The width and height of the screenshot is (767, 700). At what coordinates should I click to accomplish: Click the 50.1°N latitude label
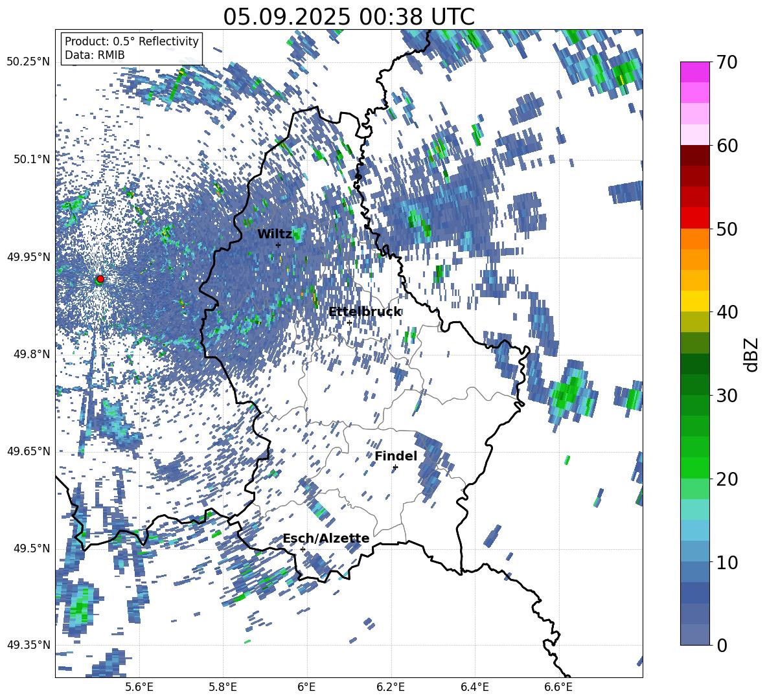tap(32, 159)
